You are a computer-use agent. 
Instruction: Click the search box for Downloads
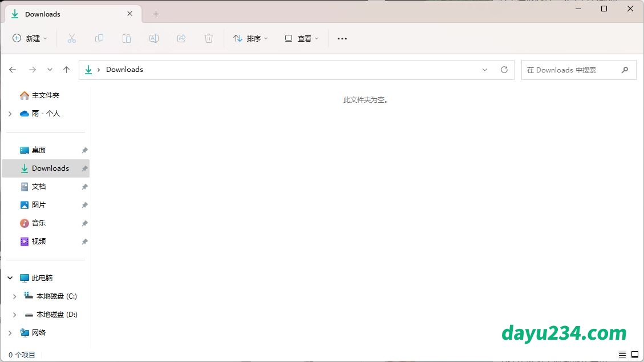point(570,70)
